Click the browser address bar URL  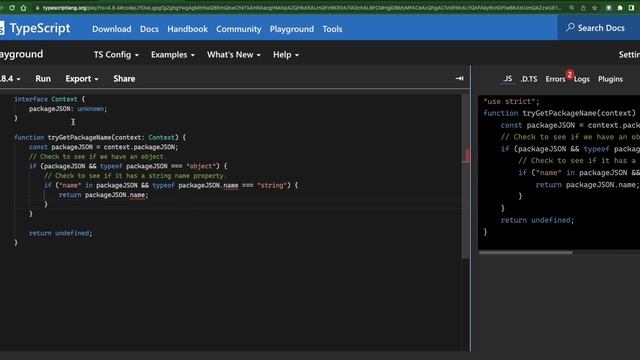[x=302, y=8]
